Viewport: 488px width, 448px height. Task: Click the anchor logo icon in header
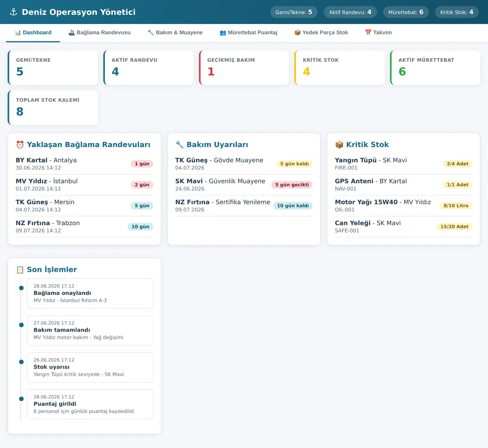click(x=13, y=12)
